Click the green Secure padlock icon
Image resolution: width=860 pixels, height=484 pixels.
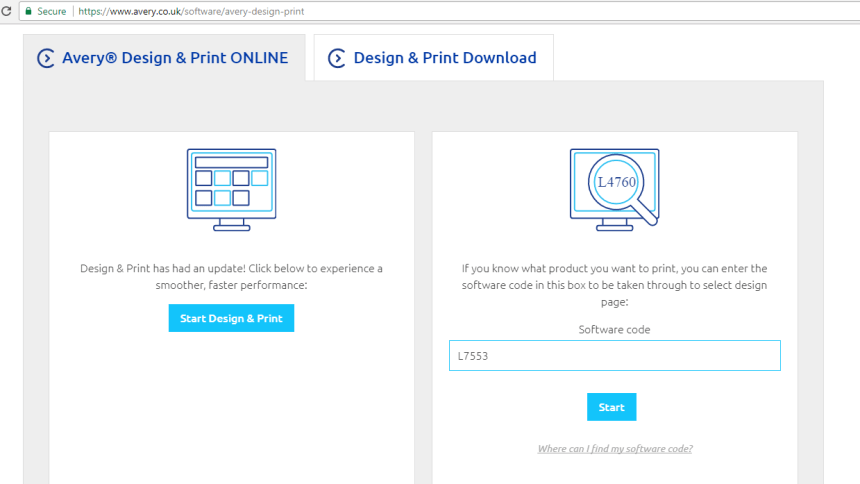(x=29, y=11)
